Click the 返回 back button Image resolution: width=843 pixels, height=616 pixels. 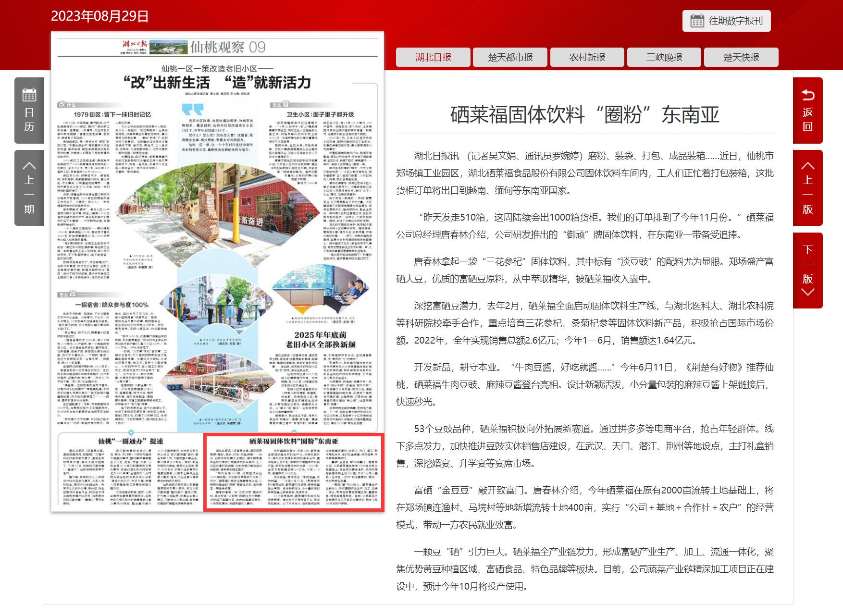[807, 111]
